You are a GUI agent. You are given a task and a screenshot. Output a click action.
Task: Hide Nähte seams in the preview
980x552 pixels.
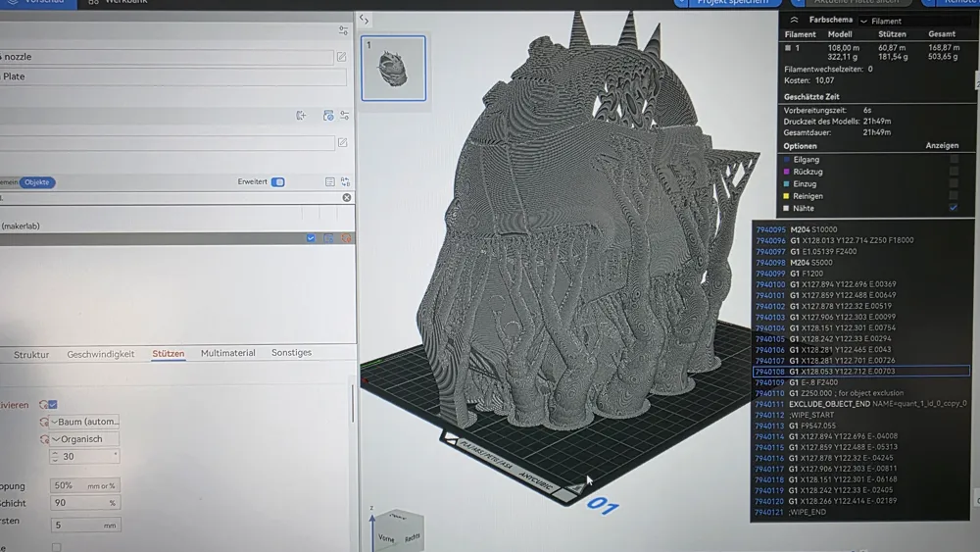(954, 208)
